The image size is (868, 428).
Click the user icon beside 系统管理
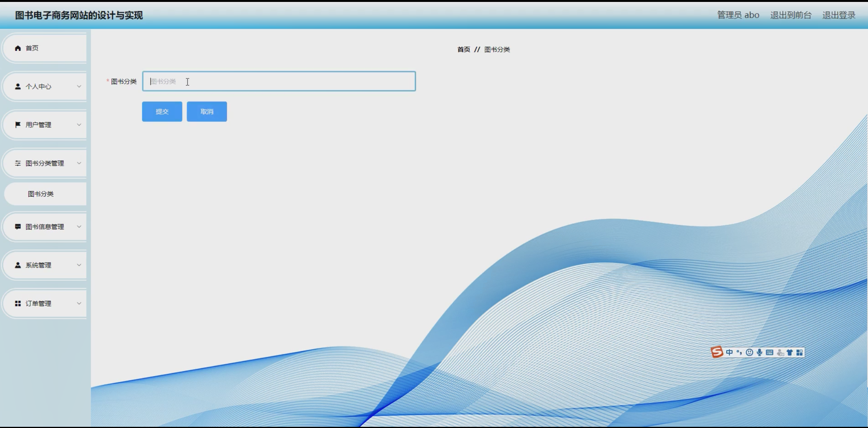pos(18,265)
